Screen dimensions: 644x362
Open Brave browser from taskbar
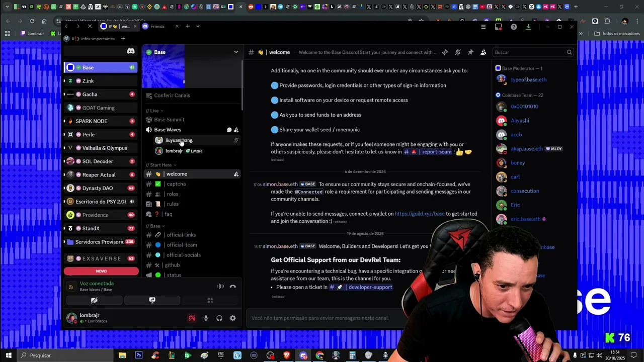coord(287,355)
